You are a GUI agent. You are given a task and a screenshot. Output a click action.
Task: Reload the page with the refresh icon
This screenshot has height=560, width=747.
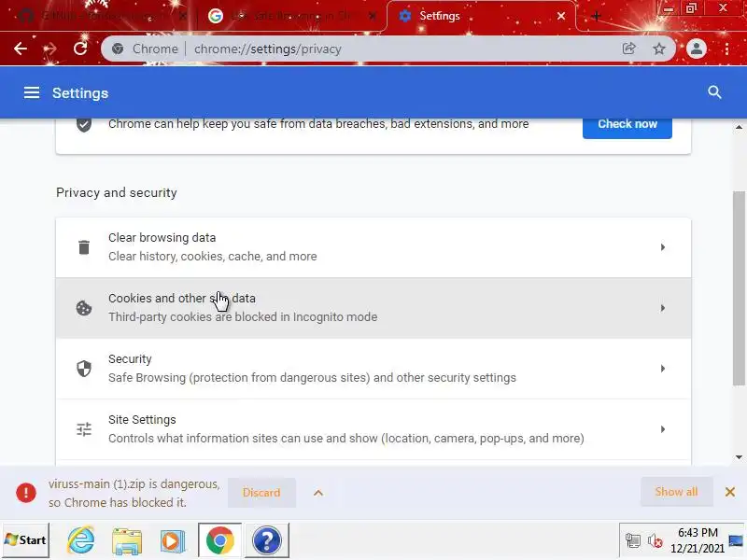point(80,49)
